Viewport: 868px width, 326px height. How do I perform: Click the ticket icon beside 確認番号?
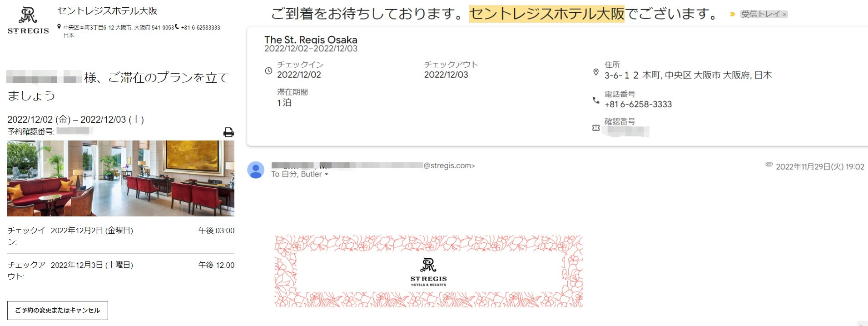(596, 128)
